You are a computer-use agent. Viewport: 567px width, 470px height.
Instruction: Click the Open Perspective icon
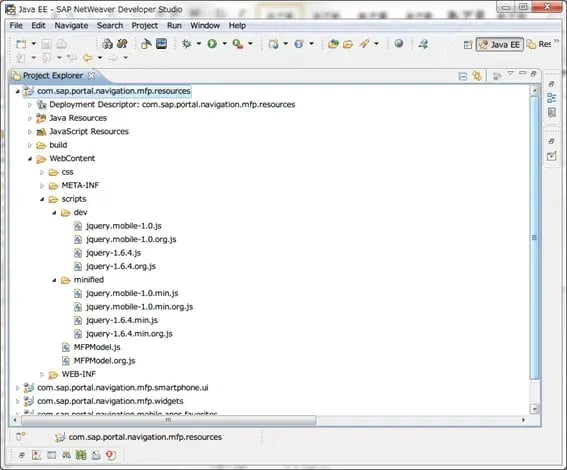click(x=468, y=44)
